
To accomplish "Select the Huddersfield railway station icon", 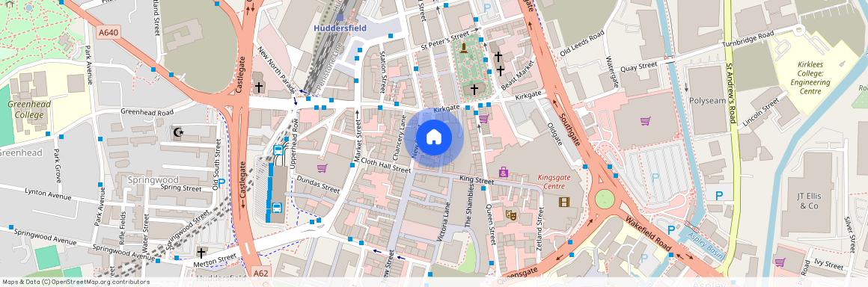I will coord(340,17).
